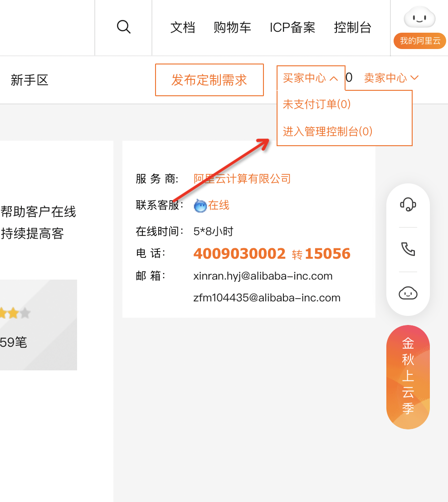This screenshot has width=448, height=502.
Task: Open the 文档 menu item
Action: click(183, 28)
